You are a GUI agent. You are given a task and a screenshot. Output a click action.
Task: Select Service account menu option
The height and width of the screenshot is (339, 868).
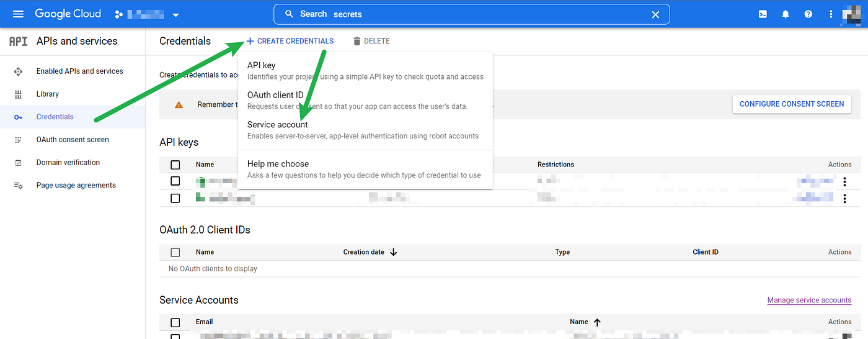pyautogui.click(x=365, y=130)
